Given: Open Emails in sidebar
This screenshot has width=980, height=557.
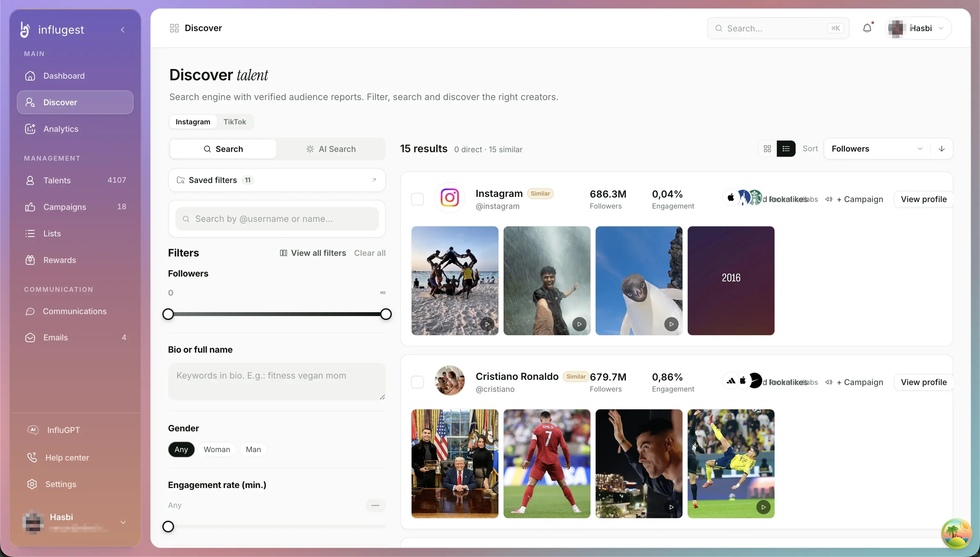Looking at the screenshot, I should [75, 337].
